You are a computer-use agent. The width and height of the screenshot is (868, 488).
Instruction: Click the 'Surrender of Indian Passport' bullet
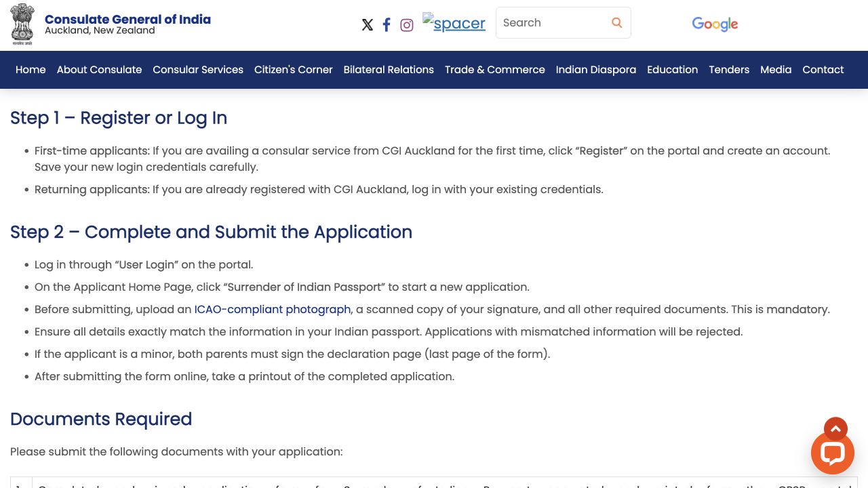pyautogui.click(x=282, y=287)
